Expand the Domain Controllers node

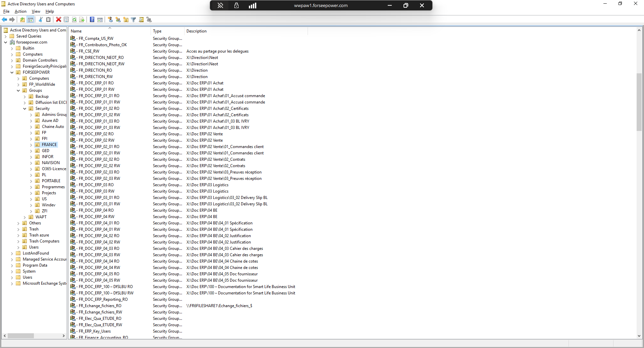pos(12,60)
